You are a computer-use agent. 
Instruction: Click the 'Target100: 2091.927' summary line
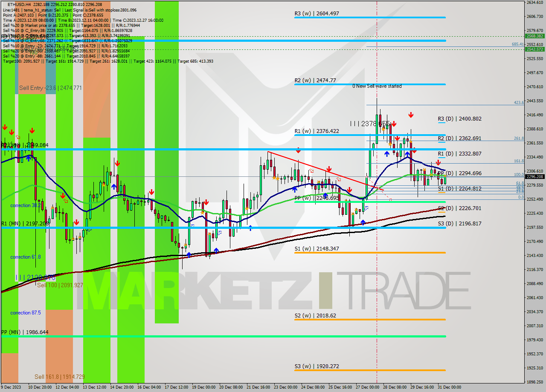coord(108,61)
